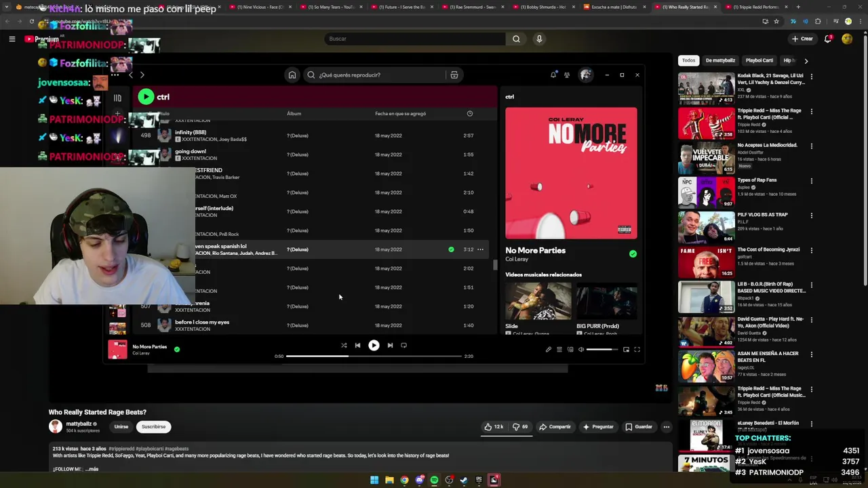Toggle shuffle in Spotify player

point(344,346)
